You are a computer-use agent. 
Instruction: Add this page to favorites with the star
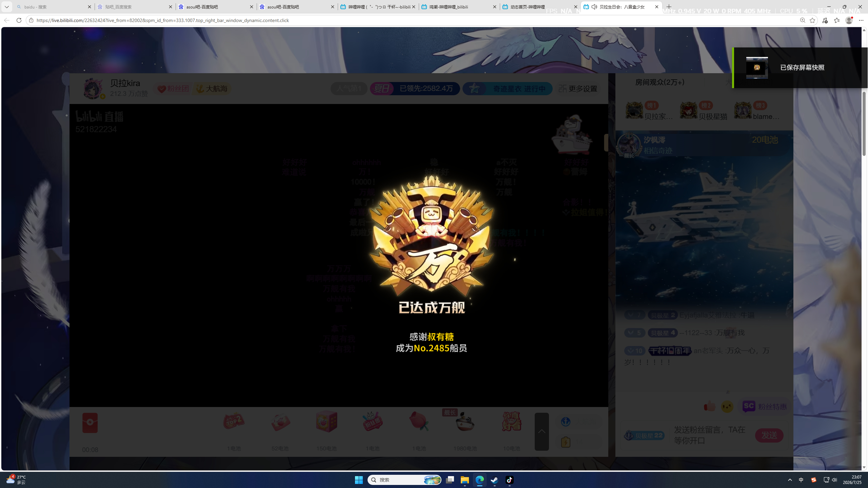812,20
